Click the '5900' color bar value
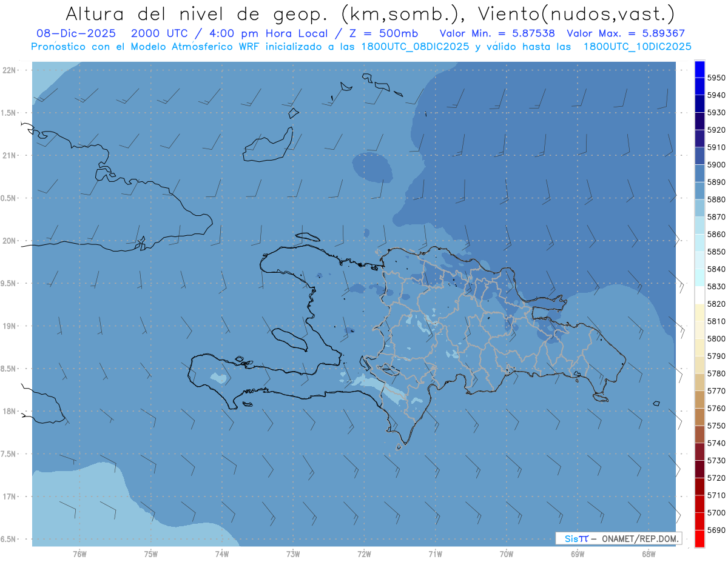Screen dimensions: 728x562 point(716,165)
